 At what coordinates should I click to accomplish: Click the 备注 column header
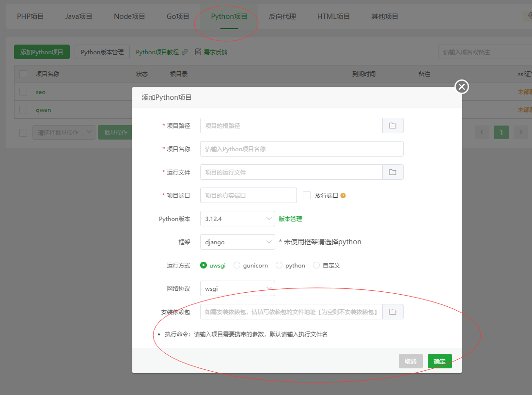(424, 74)
